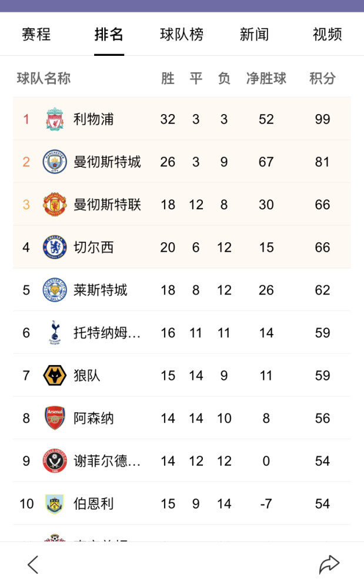Open team name 切尔西

pos(93,248)
